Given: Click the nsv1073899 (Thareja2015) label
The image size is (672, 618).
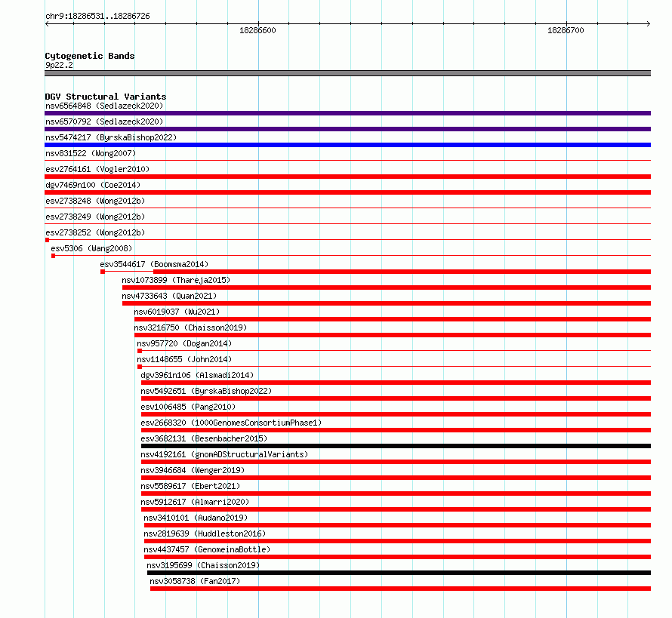Looking at the screenshot, I should [x=176, y=280].
